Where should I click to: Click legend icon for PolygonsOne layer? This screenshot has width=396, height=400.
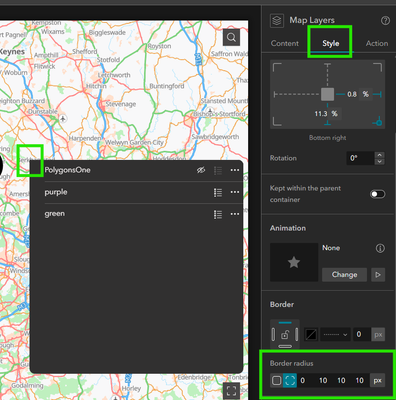tap(218, 170)
